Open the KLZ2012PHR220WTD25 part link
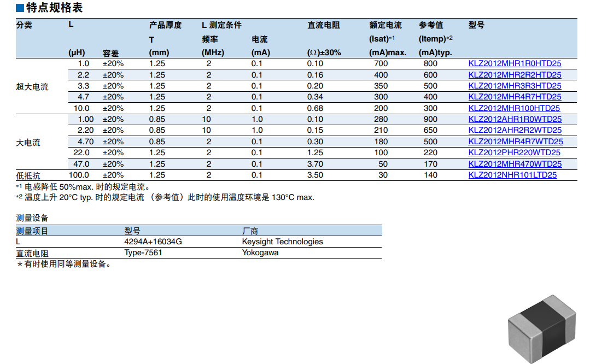 [515, 152]
